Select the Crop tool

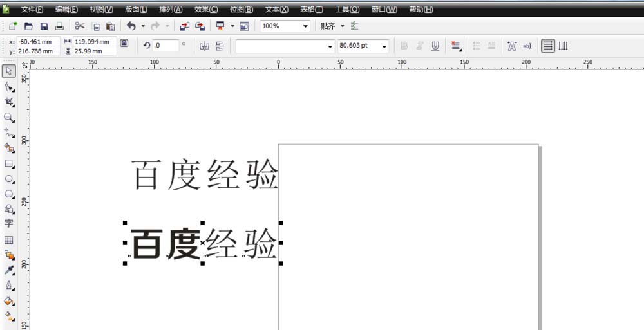(9, 102)
